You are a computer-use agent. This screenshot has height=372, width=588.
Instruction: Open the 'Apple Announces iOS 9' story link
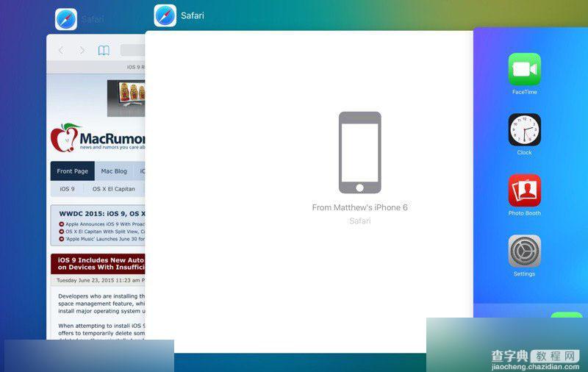point(105,224)
